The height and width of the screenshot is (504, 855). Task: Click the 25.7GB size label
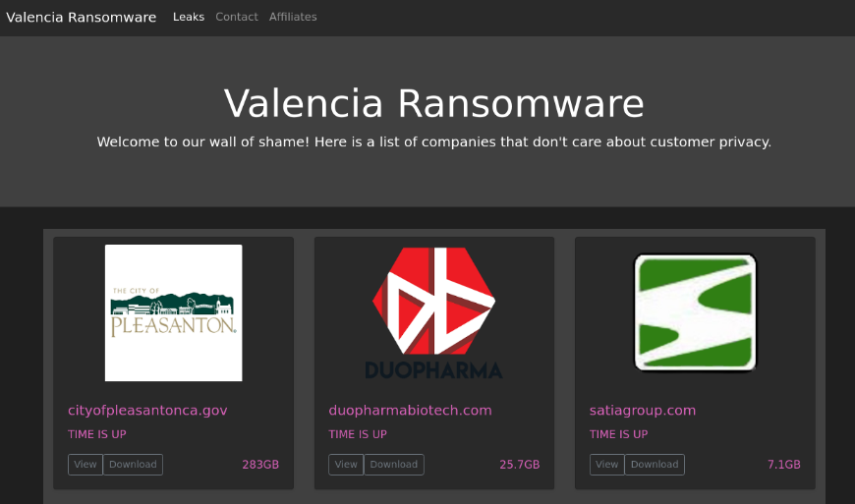click(x=520, y=465)
